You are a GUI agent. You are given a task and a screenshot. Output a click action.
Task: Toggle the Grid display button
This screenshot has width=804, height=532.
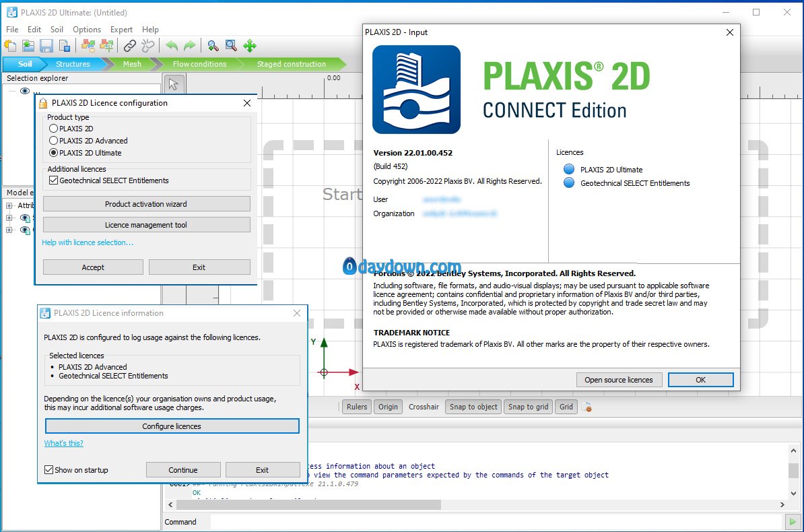tap(566, 407)
